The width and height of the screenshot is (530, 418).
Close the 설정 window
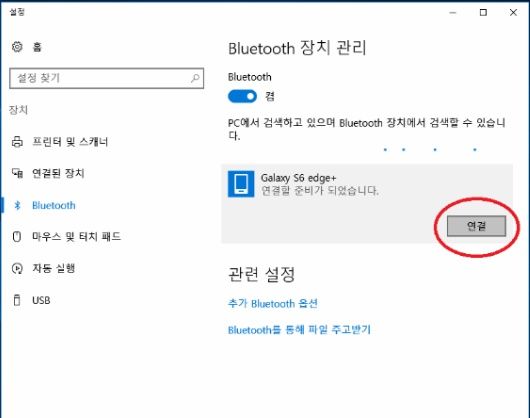click(x=513, y=13)
